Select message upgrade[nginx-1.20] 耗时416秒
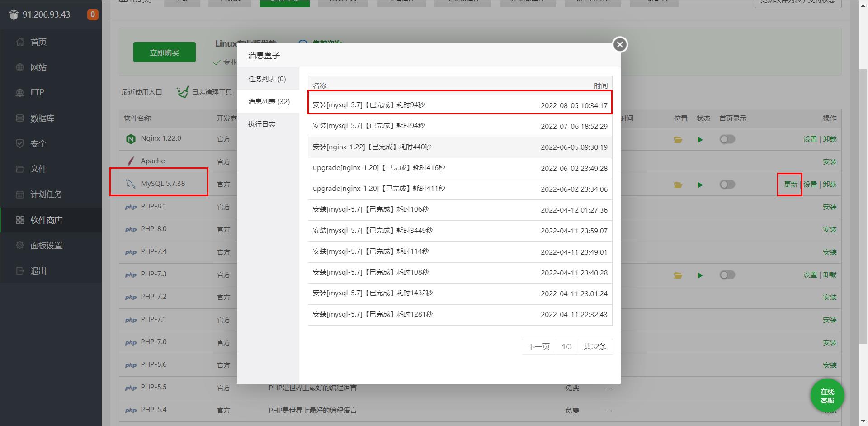Screen dimensions: 868x426 click(x=460, y=168)
